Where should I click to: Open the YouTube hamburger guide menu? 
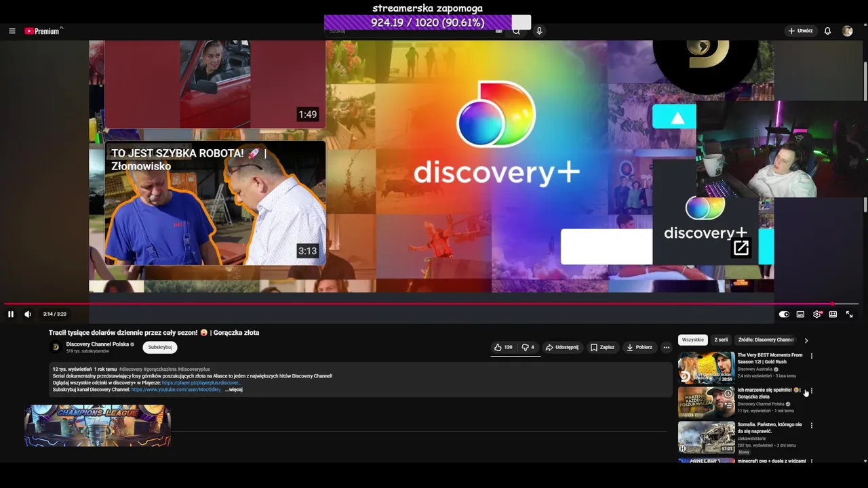pyautogui.click(x=12, y=31)
